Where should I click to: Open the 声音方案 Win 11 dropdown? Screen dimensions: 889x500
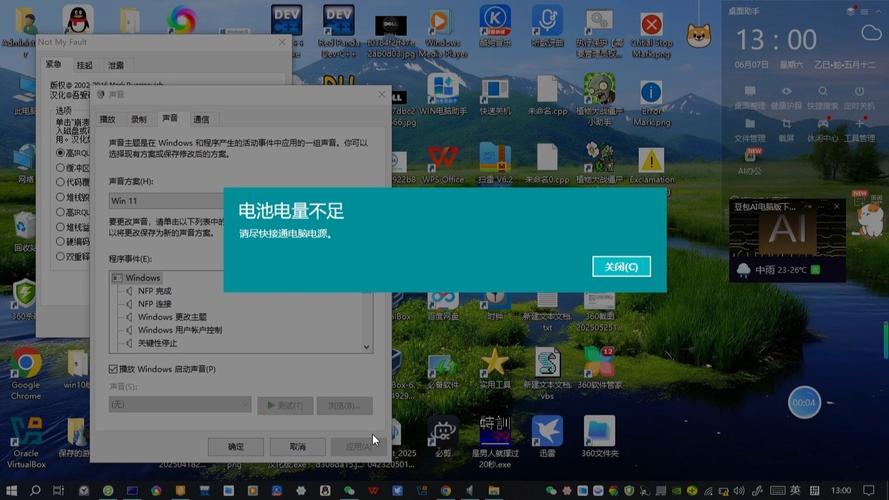pos(165,200)
